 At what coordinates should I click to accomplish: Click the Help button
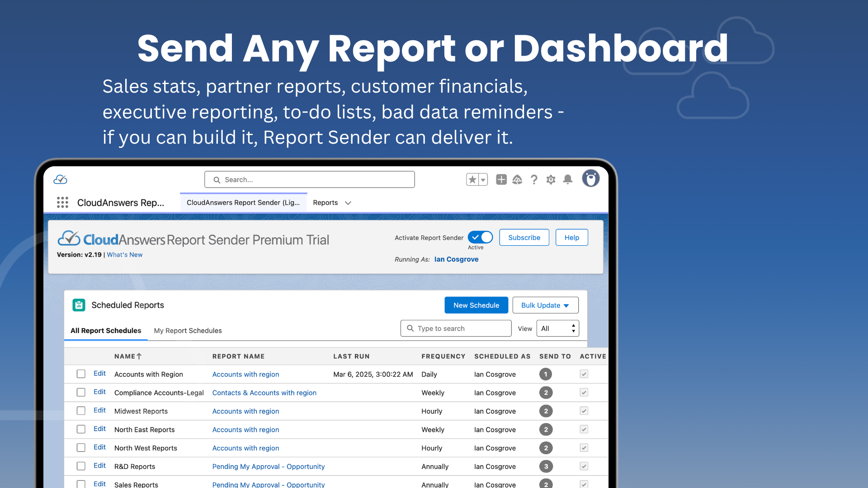pyautogui.click(x=571, y=237)
